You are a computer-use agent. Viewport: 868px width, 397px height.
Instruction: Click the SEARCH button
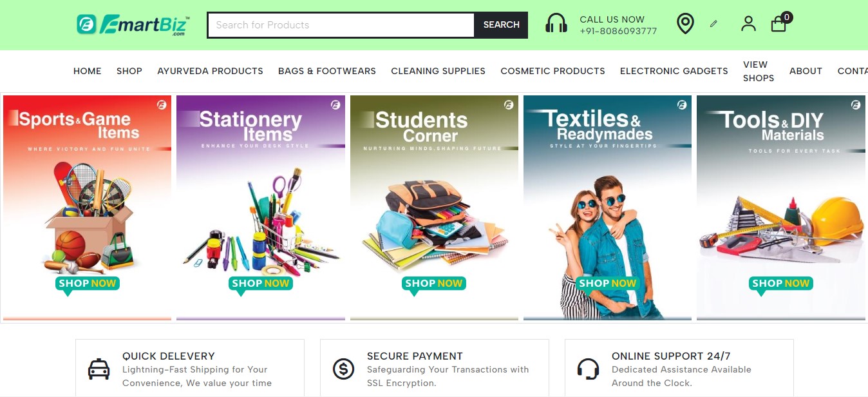[501, 25]
